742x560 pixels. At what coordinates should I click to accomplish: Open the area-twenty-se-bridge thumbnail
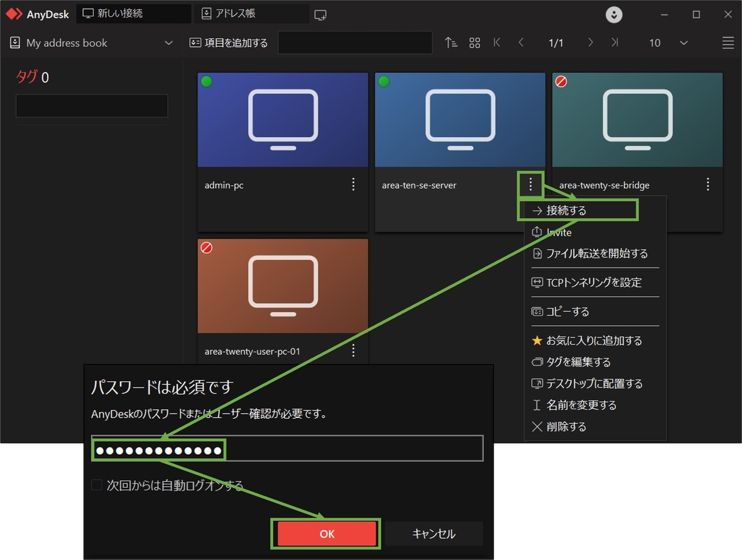click(638, 120)
